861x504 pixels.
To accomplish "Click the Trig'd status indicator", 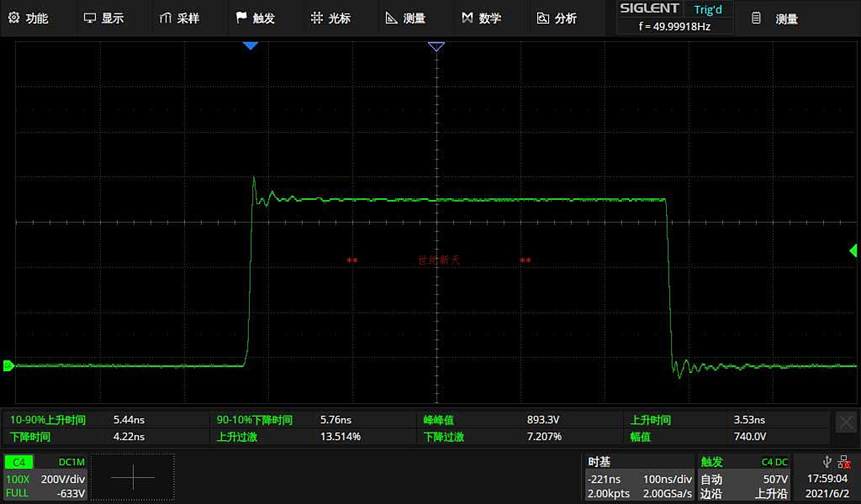I will pyautogui.click(x=708, y=9).
